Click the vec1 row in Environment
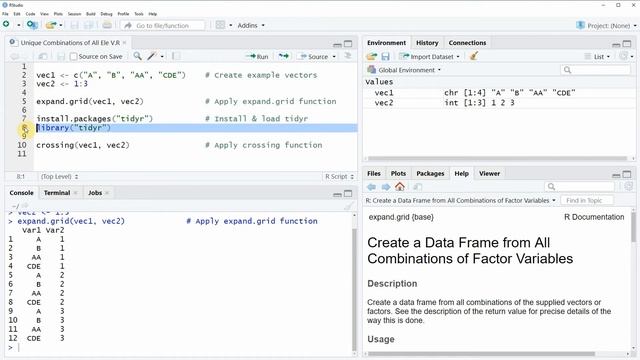Viewport: 640px width, 360px height. point(500,93)
